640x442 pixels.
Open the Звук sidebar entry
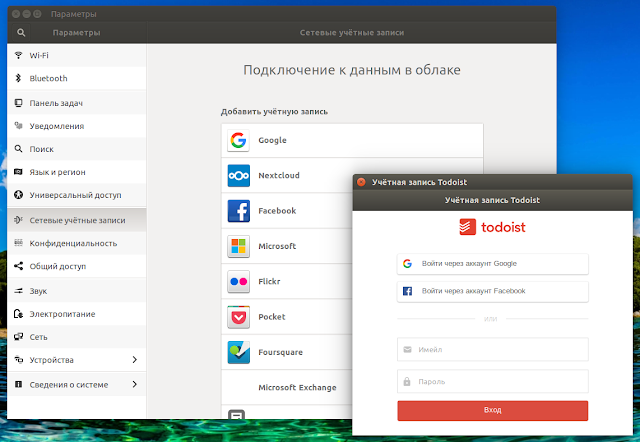pyautogui.click(x=77, y=291)
